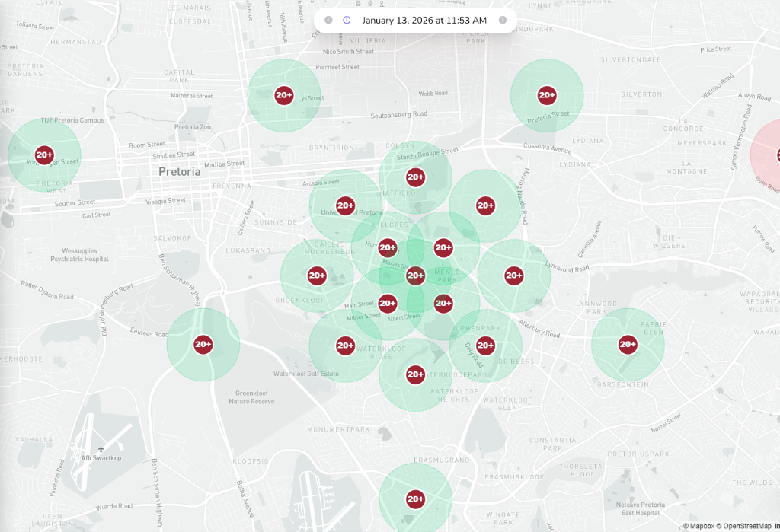Open the 20+ cluster beside Meiring Naude Road
The image size is (780, 532).
485,205
